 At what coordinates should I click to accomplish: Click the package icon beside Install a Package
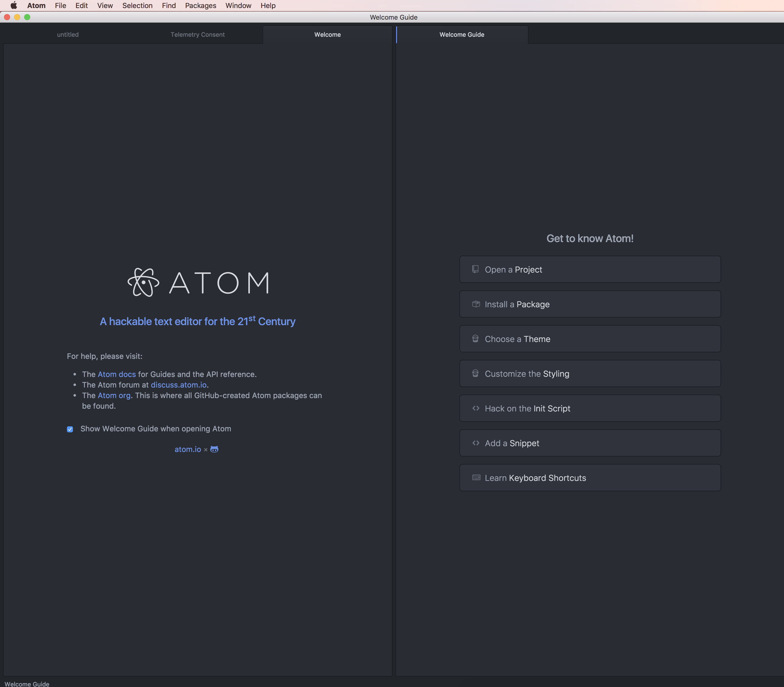click(x=476, y=304)
